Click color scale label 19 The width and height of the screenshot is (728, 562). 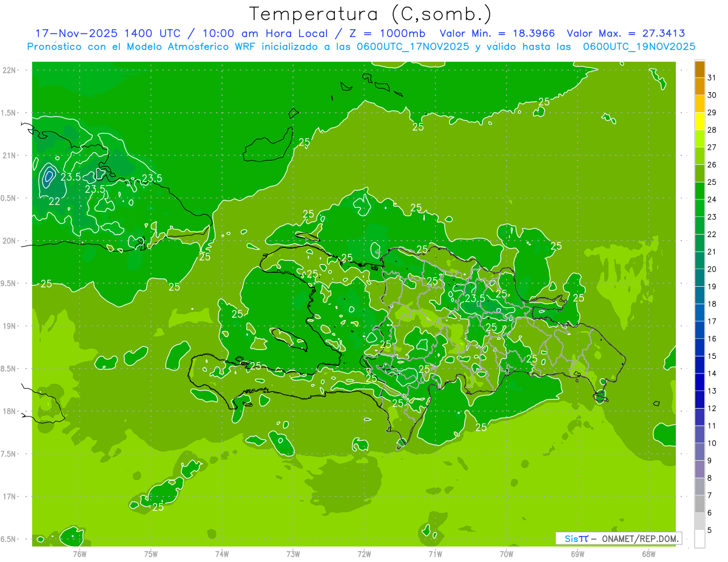click(712, 287)
